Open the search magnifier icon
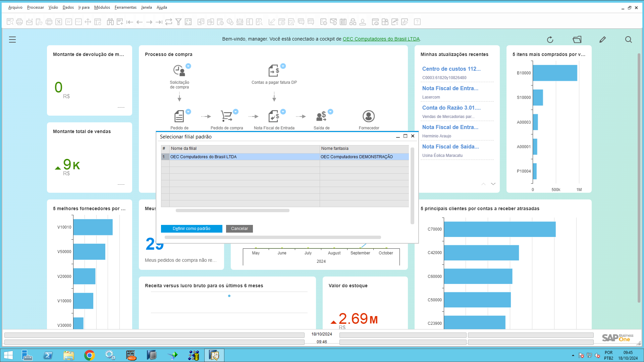This screenshot has width=644, height=362. pos(629,40)
